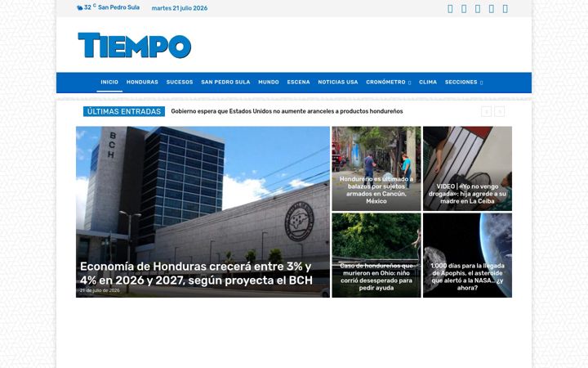588x368 pixels.
Task: Open the Honduras section
Action: (142, 83)
